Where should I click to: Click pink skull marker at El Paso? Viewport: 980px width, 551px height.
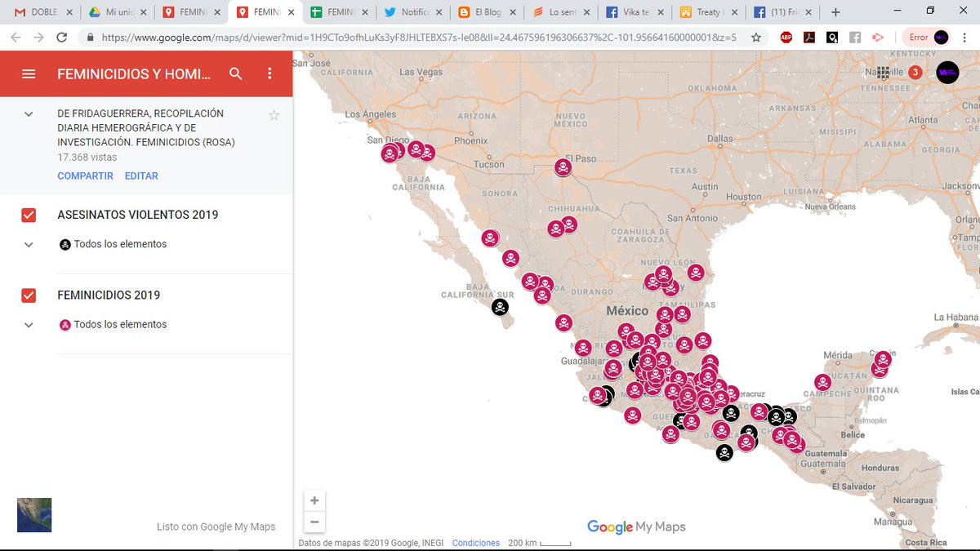pyautogui.click(x=563, y=168)
